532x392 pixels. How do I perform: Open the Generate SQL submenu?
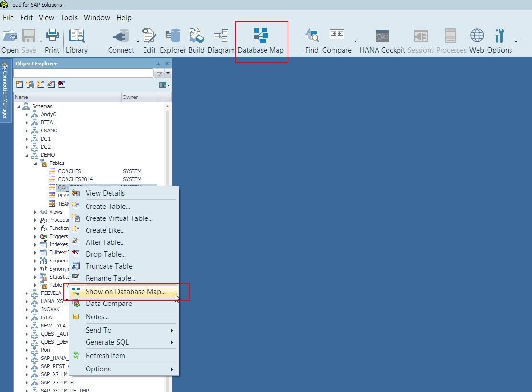pyautogui.click(x=124, y=342)
